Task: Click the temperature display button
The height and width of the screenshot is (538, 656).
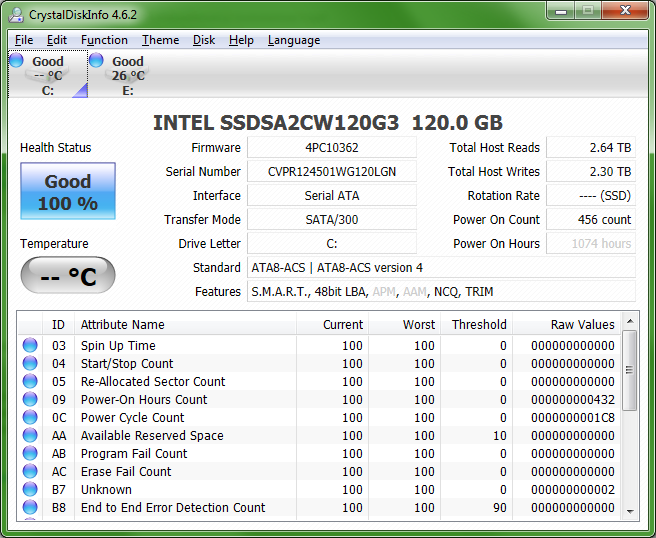Action: click(68, 275)
